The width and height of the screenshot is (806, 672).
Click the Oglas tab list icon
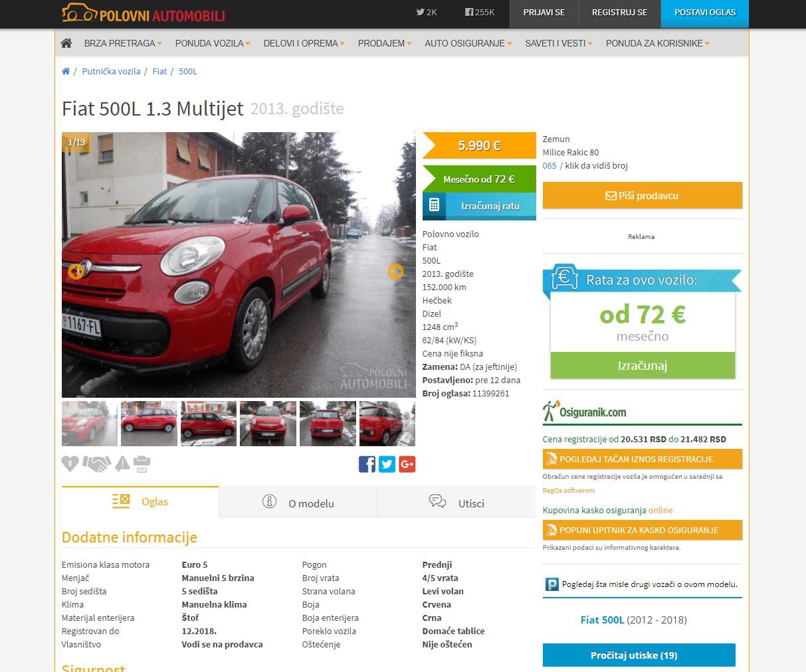121,501
